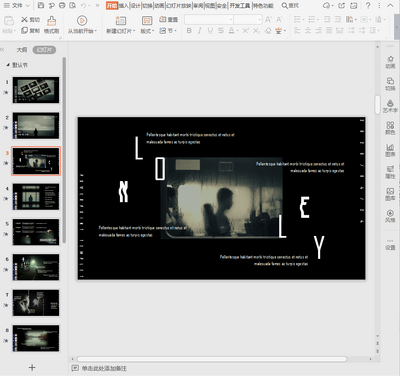The image size is (400, 376).
Task: Click the editor vertical scrollbar handle
Action: click(x=377, y=104)
